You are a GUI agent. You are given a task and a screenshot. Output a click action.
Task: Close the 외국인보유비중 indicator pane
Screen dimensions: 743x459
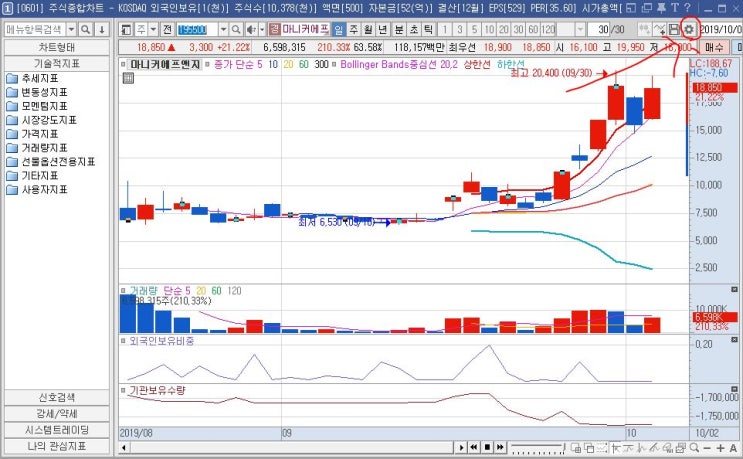(x=734, y=340)
